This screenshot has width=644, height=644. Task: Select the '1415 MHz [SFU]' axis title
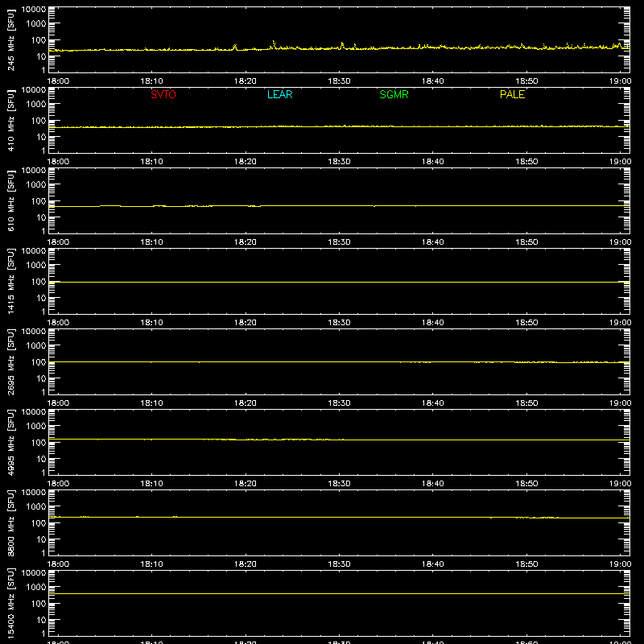10,281
